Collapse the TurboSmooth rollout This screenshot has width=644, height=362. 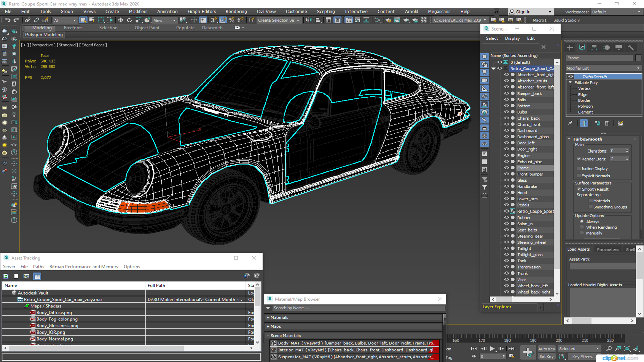tap(569, 139)
